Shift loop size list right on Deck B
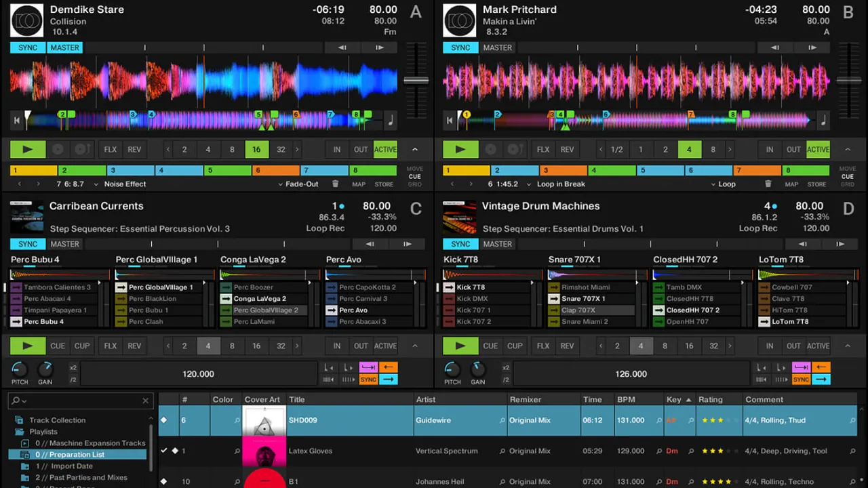 (x=730, y=149)
